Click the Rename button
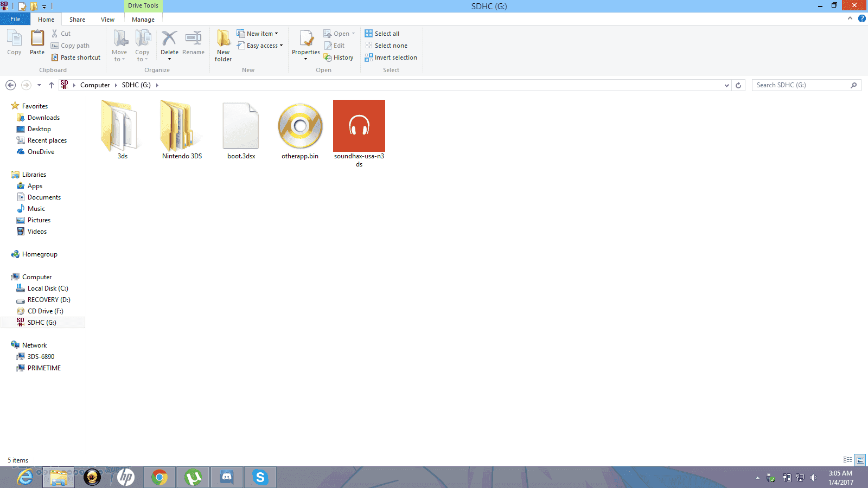This screenshot has width=868, height=488. (193, 42)
